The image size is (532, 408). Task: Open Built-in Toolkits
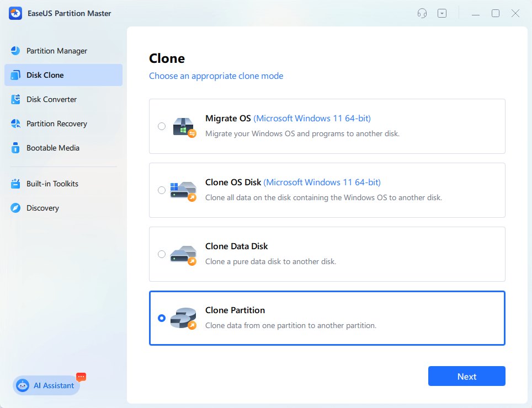point(63,184)
